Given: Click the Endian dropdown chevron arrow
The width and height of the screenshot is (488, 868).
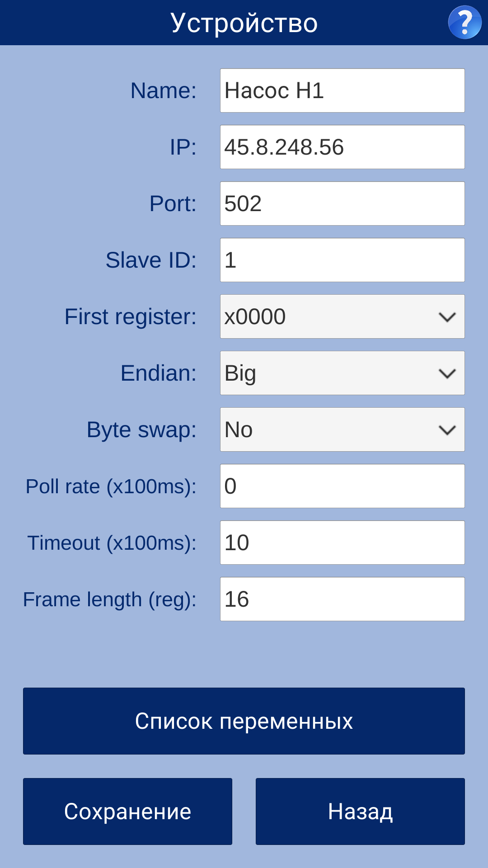Looking at the screenshot, I should click(x=447, y=373).
